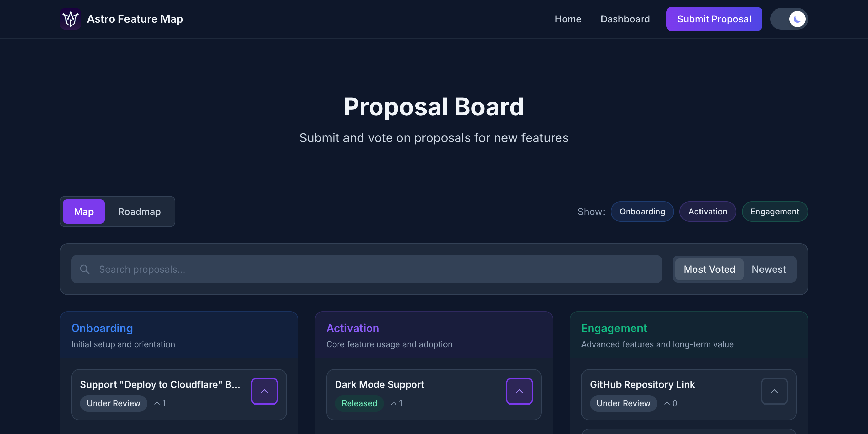Click the search magnifier icon
Image resolution: width=868 pixels, height=434 pixels.
click(x=85, y=269)
